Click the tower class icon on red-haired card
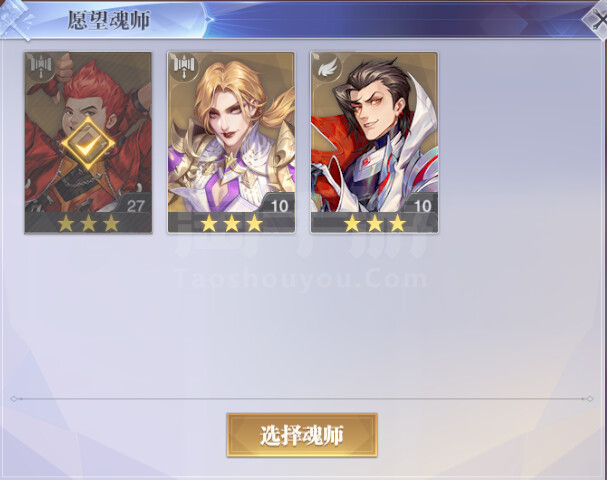Screen dimensions: 607x480 (x=41, y=68)
